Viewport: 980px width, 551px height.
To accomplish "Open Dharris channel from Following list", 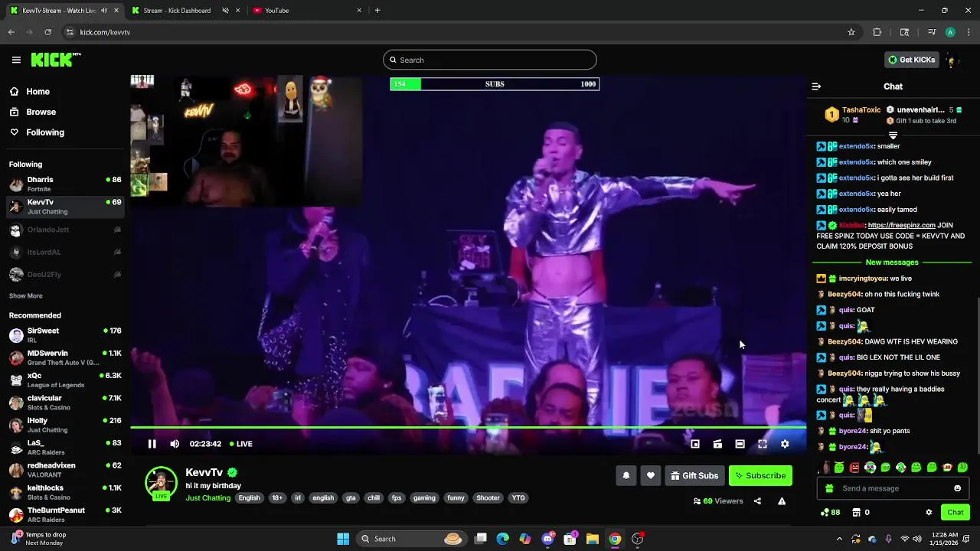I will 65,184.
